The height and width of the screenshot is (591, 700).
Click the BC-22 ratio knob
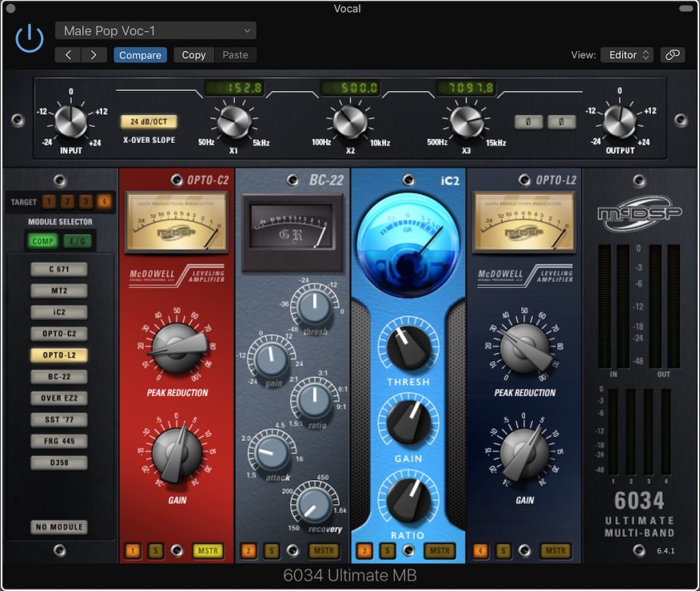click(314, 399)
